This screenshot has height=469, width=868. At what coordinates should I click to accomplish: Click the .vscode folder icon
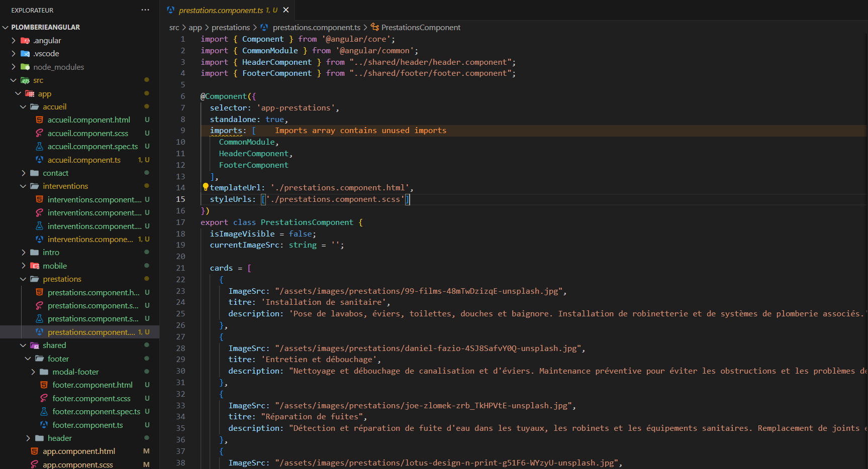[x=25, y=54]
